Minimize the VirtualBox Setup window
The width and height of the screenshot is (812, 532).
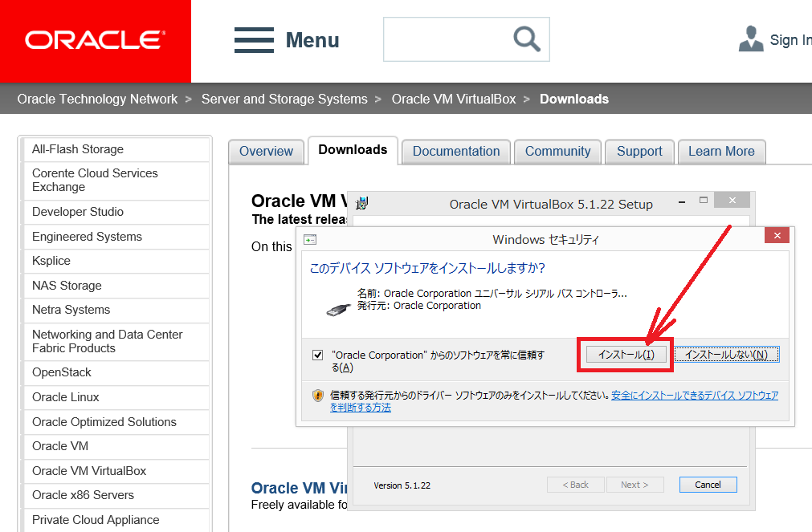(682, 202)
